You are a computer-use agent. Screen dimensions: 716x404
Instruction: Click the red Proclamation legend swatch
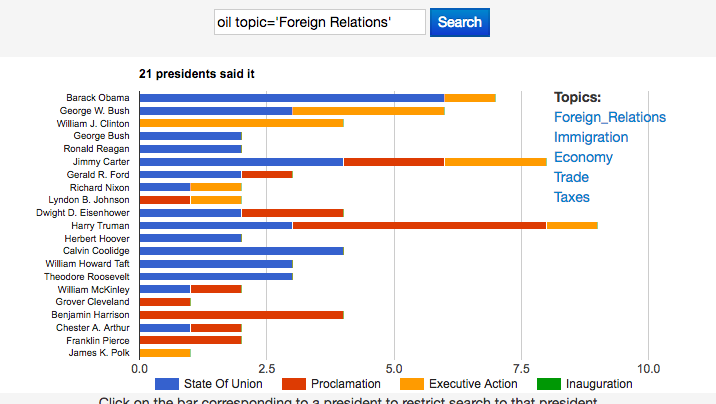pos(294,383)
